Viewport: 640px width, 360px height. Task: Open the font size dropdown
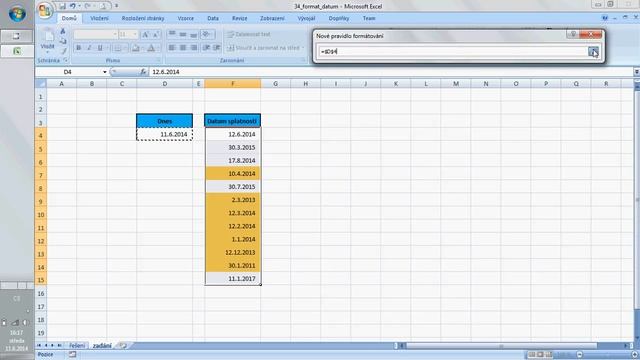[135, 35]
